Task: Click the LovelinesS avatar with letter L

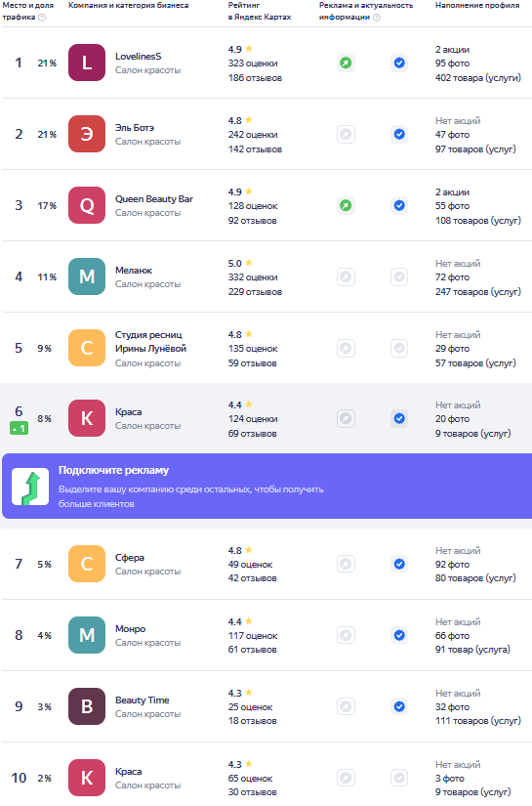Action: [x=87, y=63]
